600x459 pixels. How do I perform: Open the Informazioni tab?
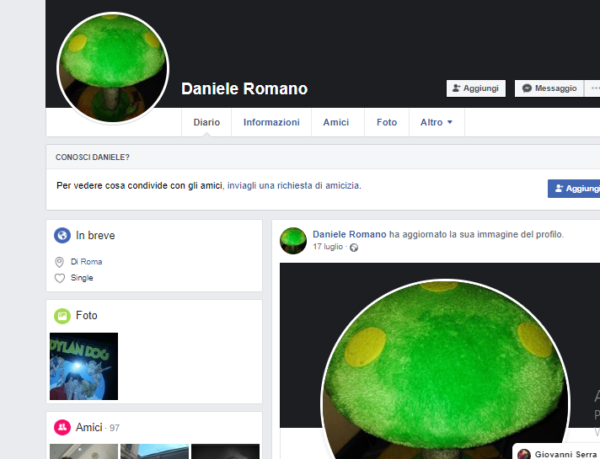click(x=271, y=122)
